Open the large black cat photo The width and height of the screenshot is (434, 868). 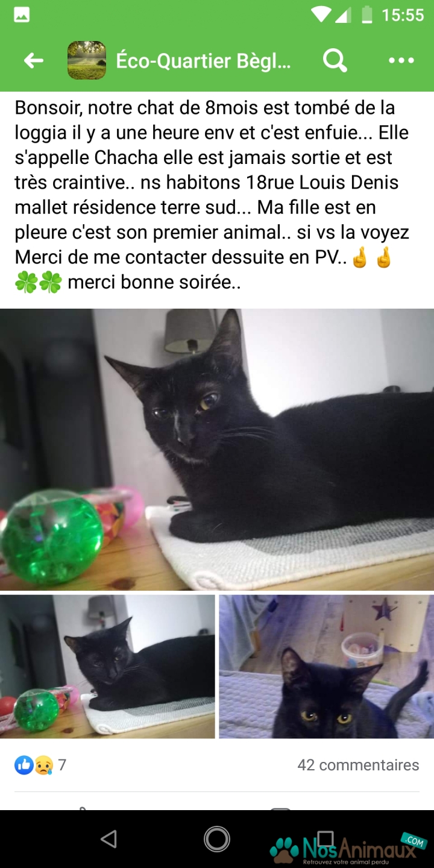click(217, 450)
